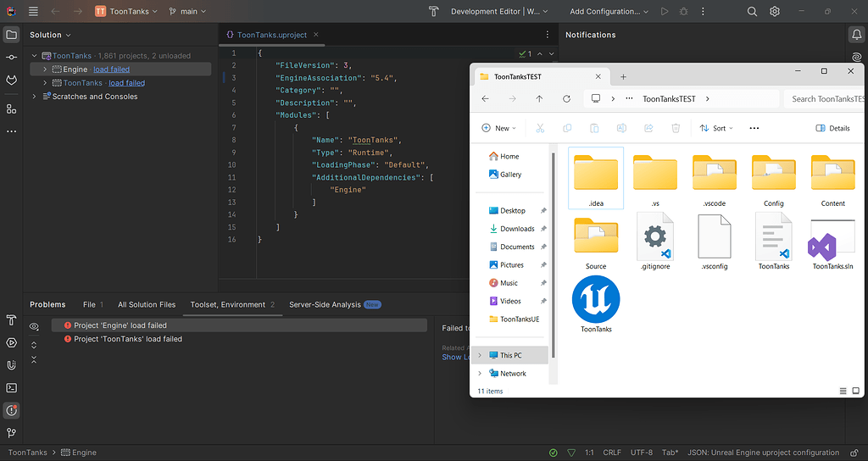Switch to the All Solution Files tab
868x461 pixels.
[147, 304]
